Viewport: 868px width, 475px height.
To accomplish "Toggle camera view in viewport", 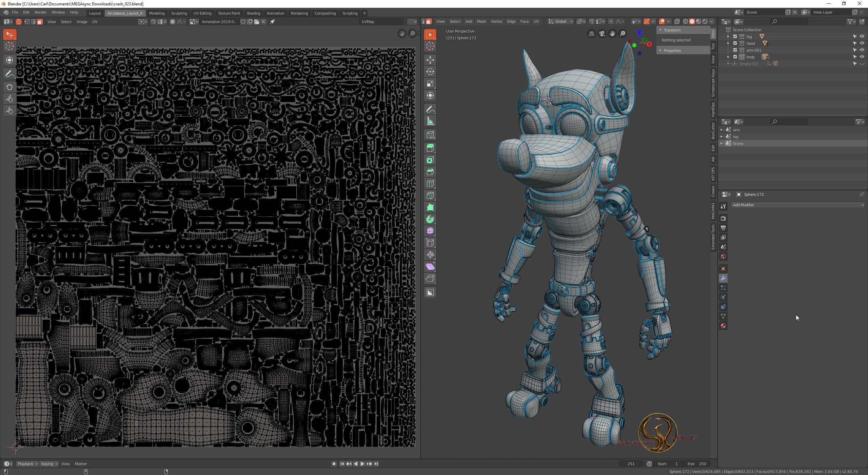I will tap(602, 34).
